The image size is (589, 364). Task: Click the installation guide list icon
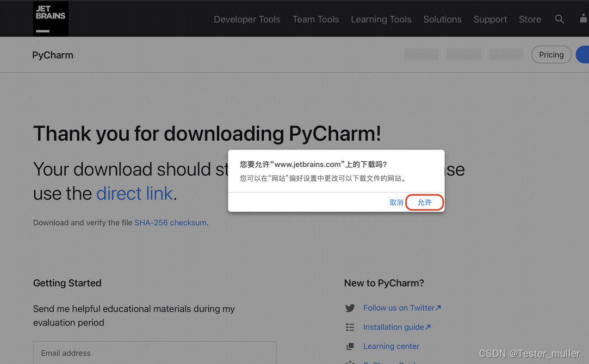350,327
